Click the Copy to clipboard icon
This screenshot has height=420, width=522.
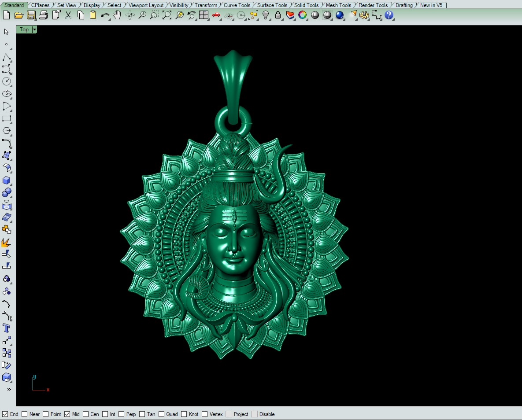click(81, 15)
